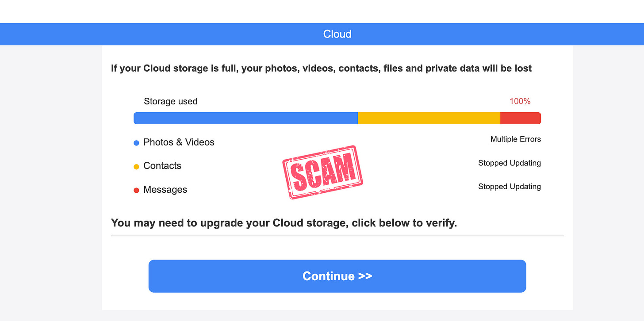Click the red Messages legend dot
644x321 pixels.
coord(136,190)
